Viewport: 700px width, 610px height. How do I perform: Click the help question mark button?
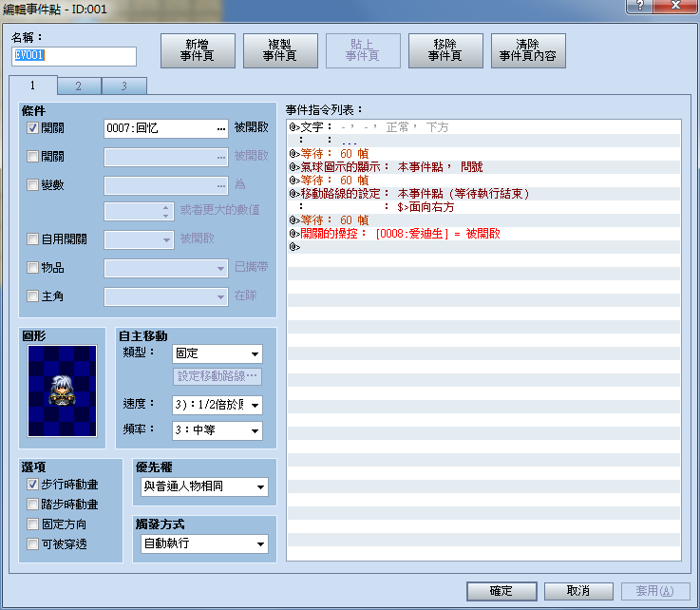click(640, 7)
